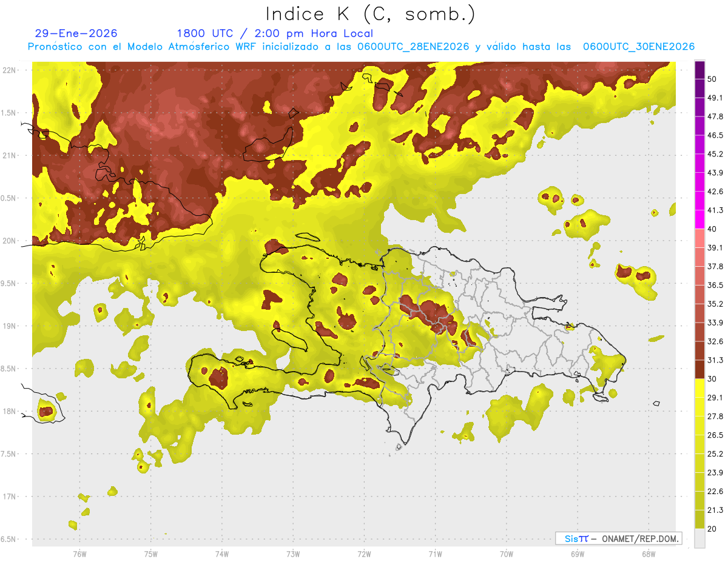Viewport: 728px width, 562px height.
Task: Click "1800 UTC / 2:00 pm Hora Local"
Action: [x=275, y=33]
